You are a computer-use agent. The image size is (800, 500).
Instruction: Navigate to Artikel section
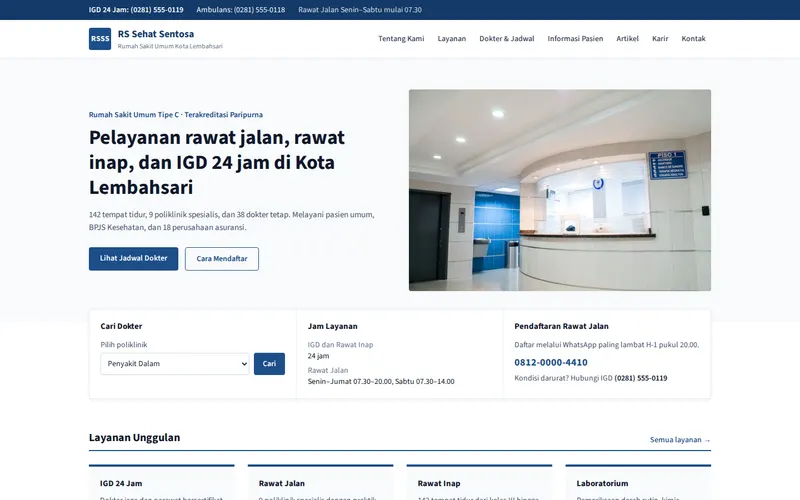(627, 39)
